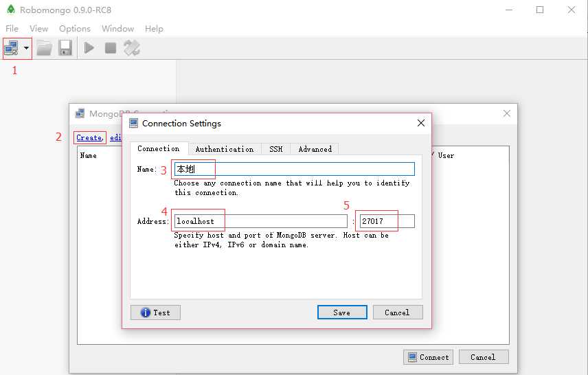This screenshot has width=588, height=375.
Task: Open the Window menu
Action: click(x=117, y=28)
